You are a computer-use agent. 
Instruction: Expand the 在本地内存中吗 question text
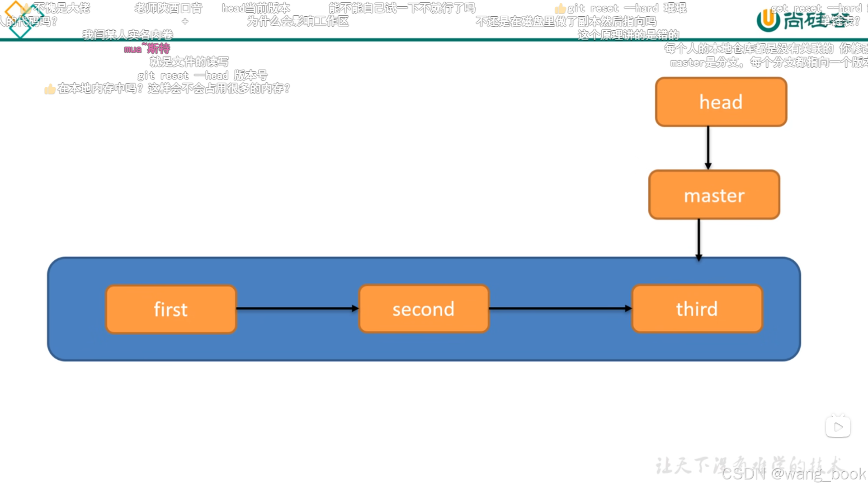168,89
